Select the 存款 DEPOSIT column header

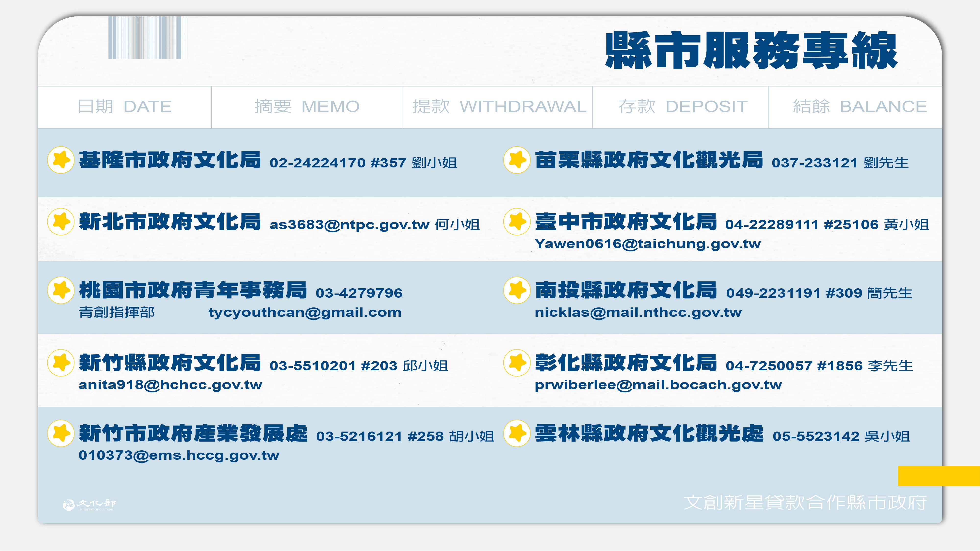tap(680, 107)
